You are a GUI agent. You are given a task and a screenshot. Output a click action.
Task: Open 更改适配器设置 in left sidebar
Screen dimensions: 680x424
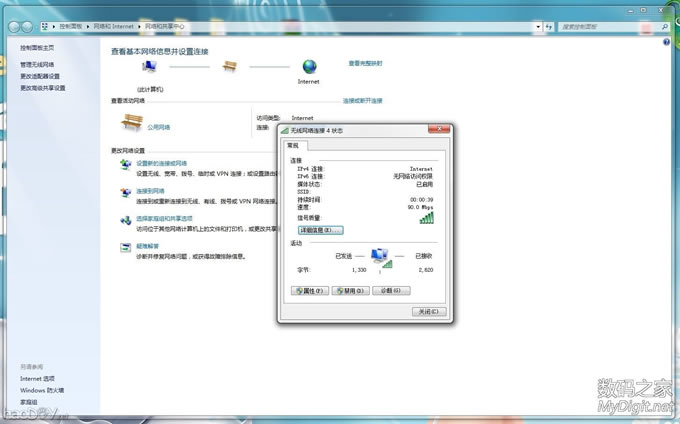tap(40, 76)
